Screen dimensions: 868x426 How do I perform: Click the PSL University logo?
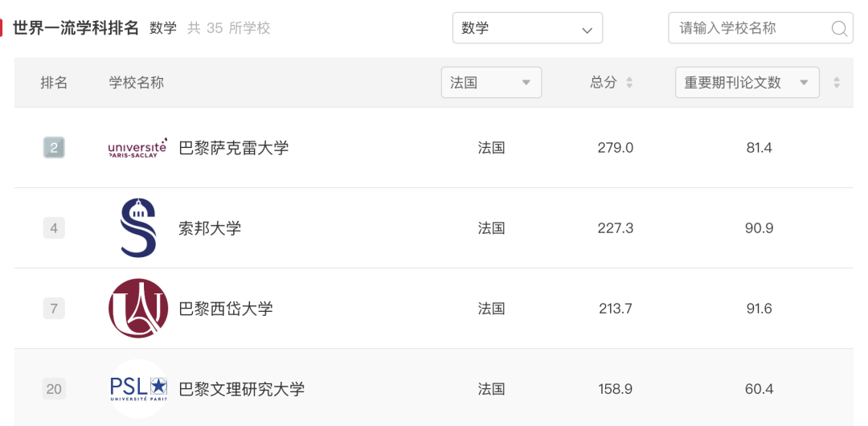pos(138,389)
